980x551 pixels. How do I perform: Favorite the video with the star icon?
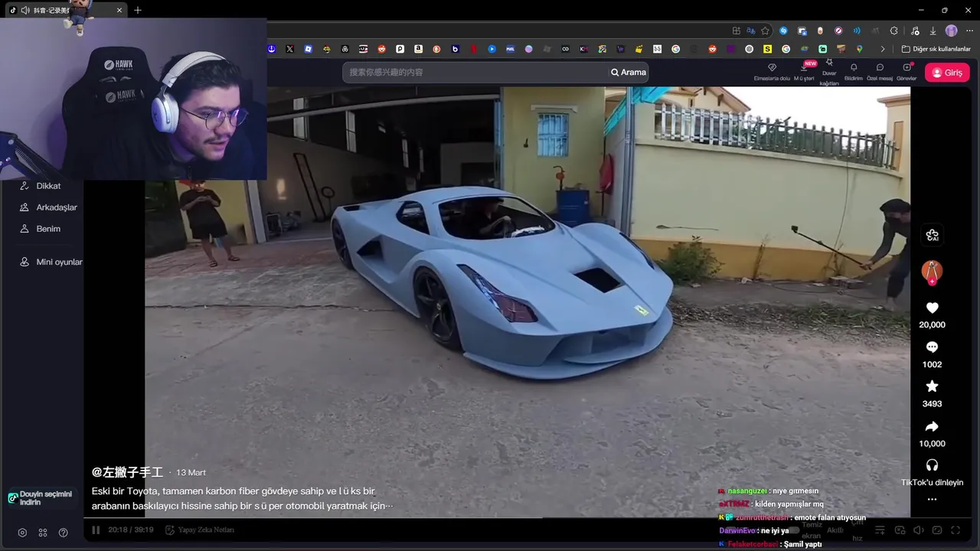[x=932, y=386]
